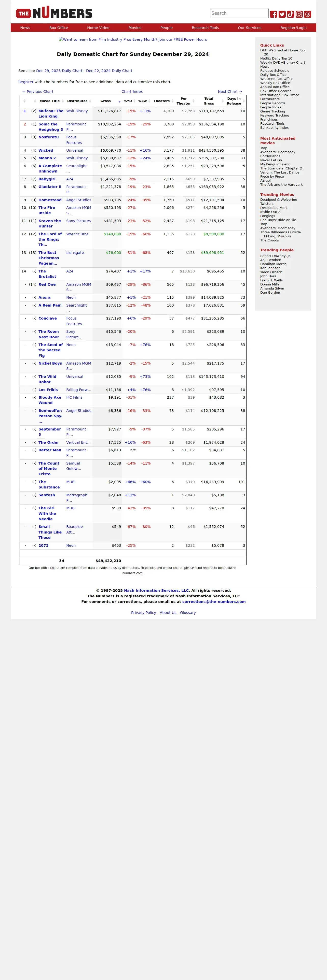Open the Gladiator II movie page
Viewport: 327px width, 980px height.
coord(50,187)
